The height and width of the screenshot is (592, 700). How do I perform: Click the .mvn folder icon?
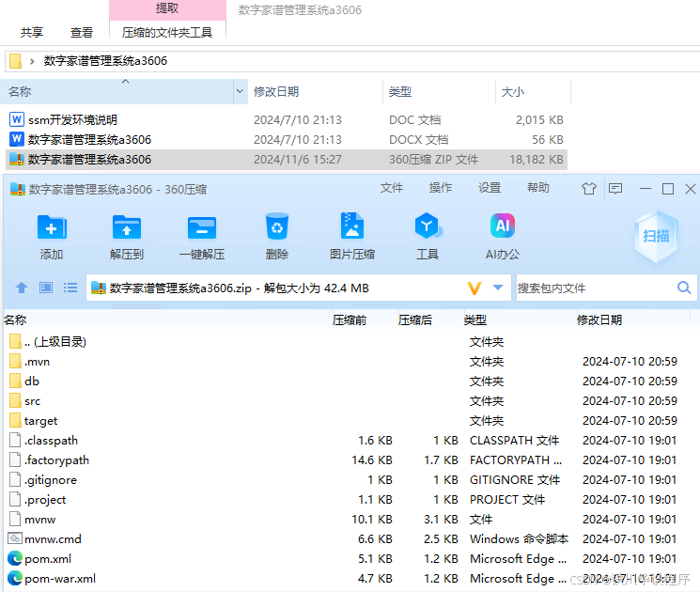[x=15, y=361]
